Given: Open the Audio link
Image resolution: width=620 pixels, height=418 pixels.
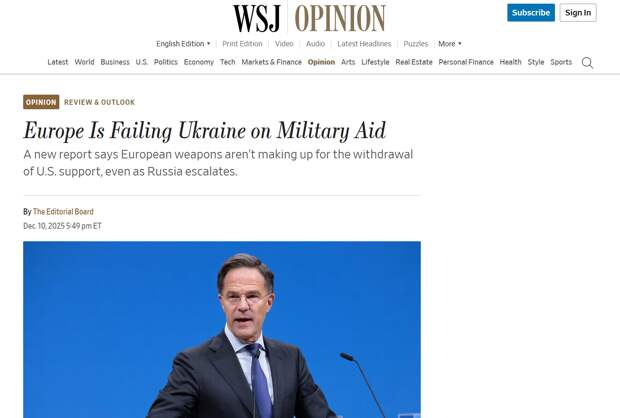Looking at the screenshot, I should [x=315, y=44].
